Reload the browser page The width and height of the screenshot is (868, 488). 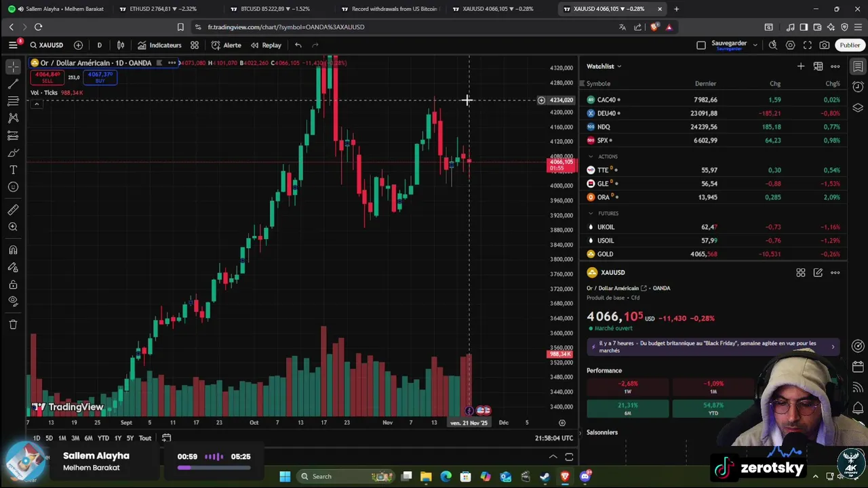tap(38, 27)
